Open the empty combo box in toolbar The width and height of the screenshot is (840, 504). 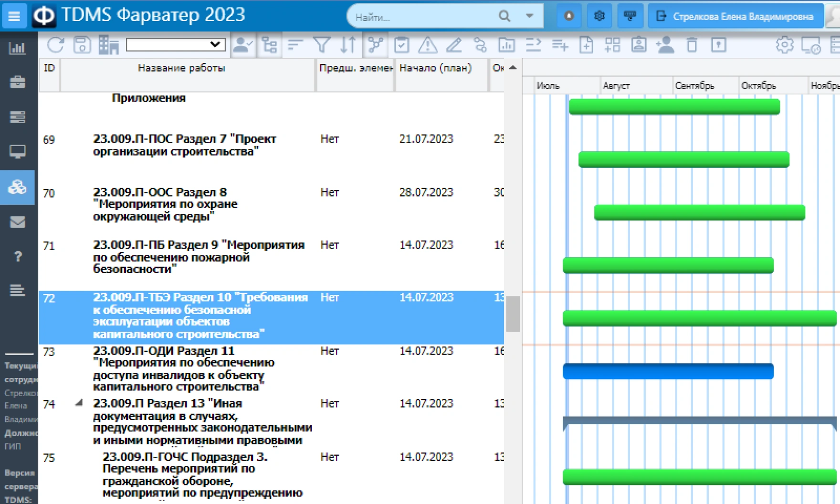coord(175,45)
